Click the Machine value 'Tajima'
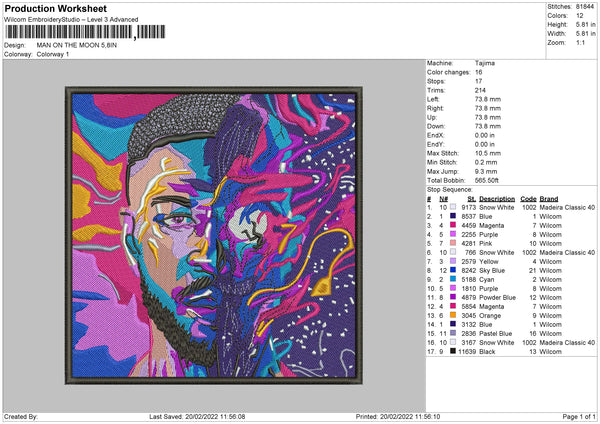This screenshot has height=424, width=600. click(x=485, y=63)
